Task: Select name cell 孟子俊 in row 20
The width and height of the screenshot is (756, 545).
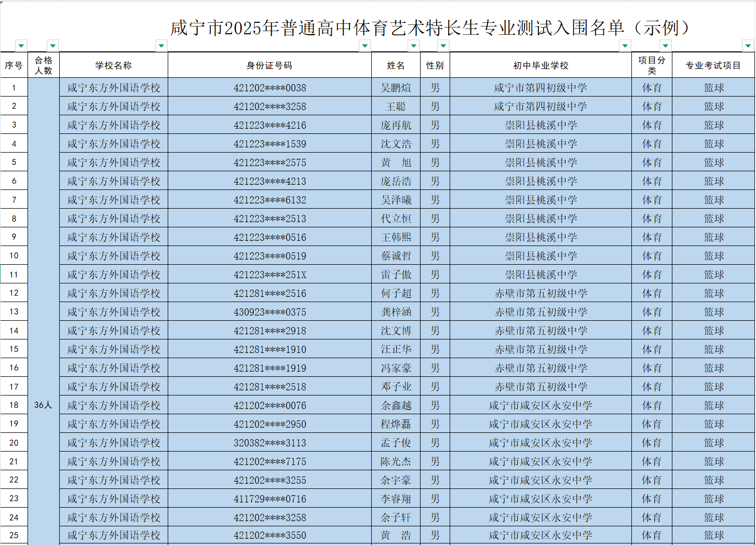Action: (x=396, y=443)
